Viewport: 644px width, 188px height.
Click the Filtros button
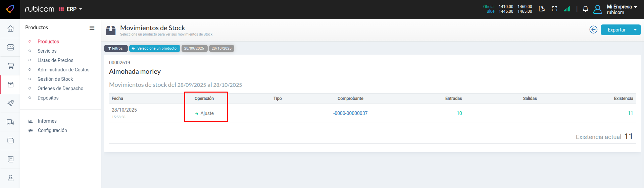pyautogui.click(x=116, y=49)
